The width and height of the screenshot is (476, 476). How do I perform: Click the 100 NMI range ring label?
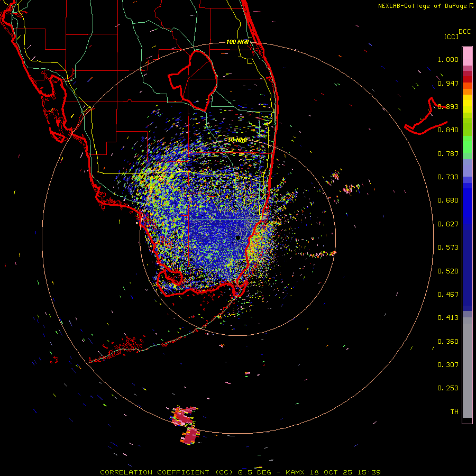point(237,42)
